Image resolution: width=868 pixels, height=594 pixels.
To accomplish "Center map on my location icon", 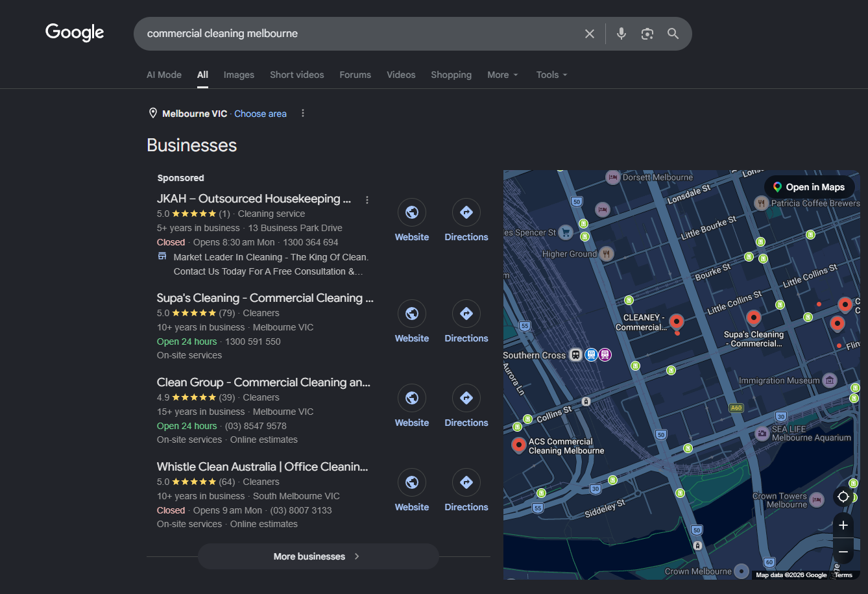I will pyautogui.click(x=843, y=497).
